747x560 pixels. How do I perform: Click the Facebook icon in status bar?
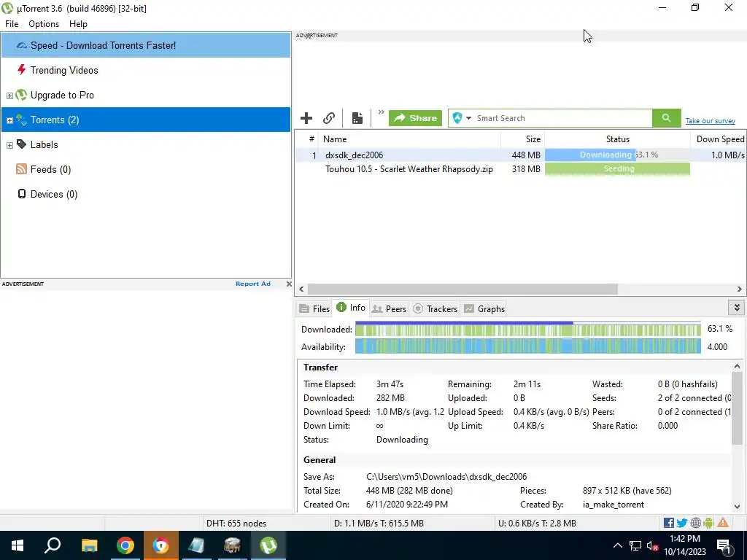(668, 523)
